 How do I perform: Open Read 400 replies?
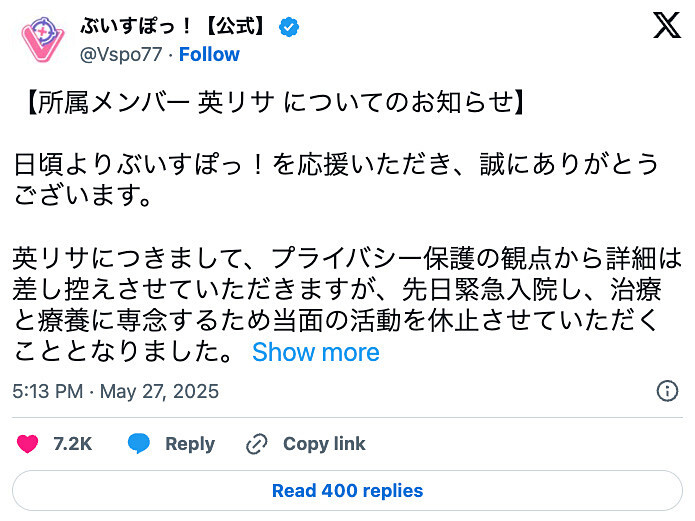click(347, 491)
